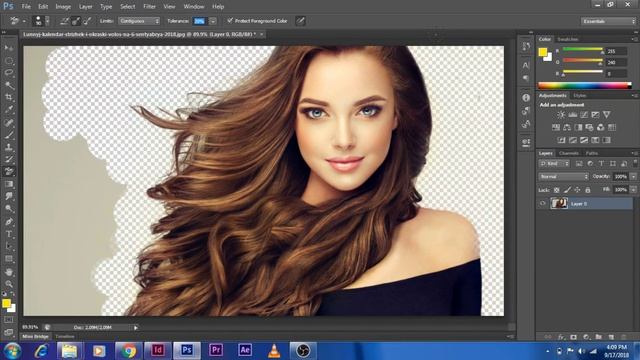Add a Brightness/Contrast adjustment
Screen dimensions: 640x360
coord(561,115)
